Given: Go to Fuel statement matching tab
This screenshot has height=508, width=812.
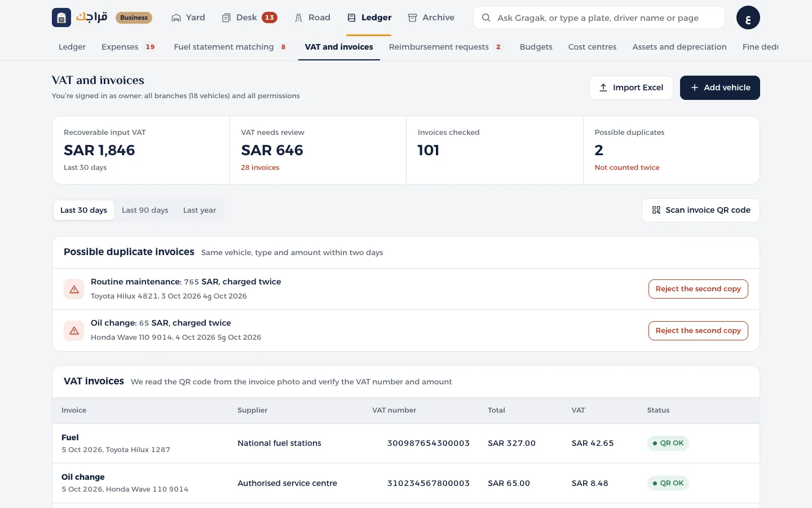Looking at the screenshot, I should pos(230,47).
